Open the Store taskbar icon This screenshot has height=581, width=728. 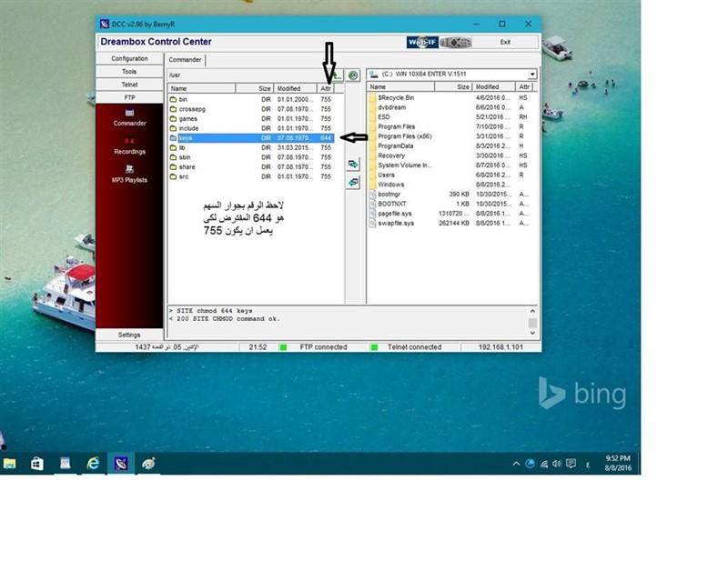coord(37,464)
